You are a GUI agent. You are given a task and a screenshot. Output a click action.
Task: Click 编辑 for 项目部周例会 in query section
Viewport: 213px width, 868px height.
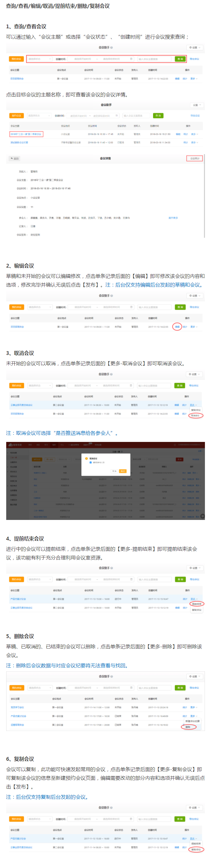tap(177, 79)
